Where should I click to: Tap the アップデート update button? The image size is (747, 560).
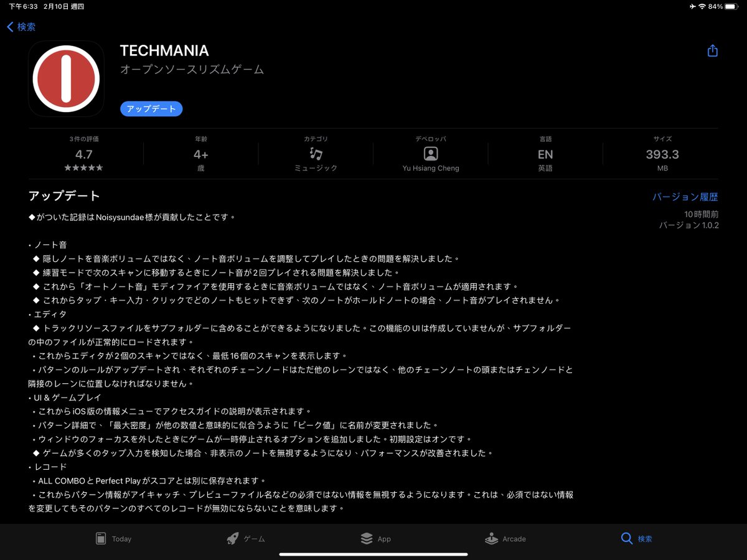pyautogui.click(x=151, y=109)
